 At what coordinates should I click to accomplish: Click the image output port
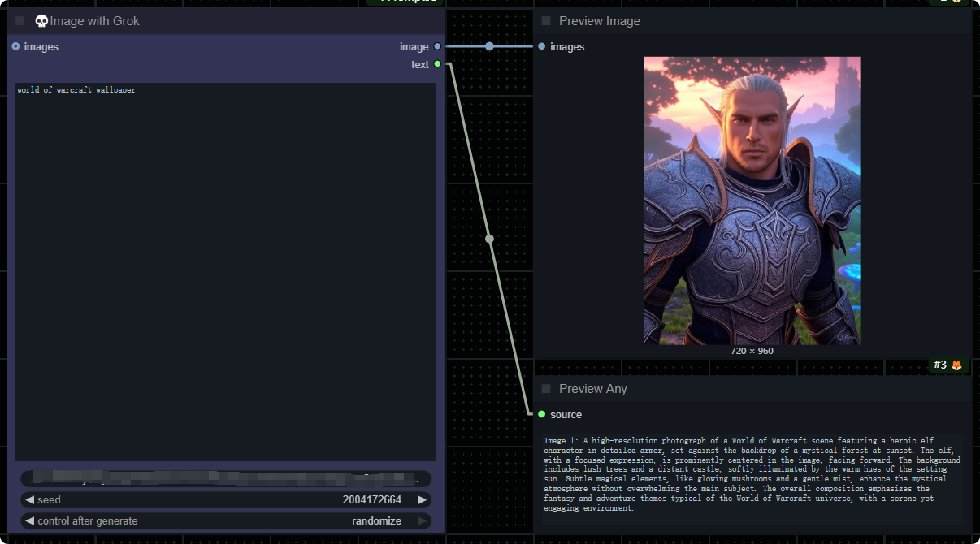click(x=437, y=46)
